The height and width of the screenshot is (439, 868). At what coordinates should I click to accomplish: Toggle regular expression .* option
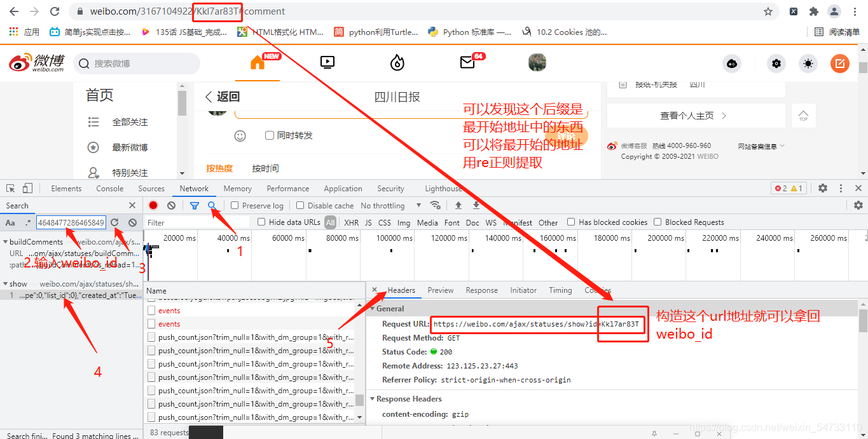27,222
